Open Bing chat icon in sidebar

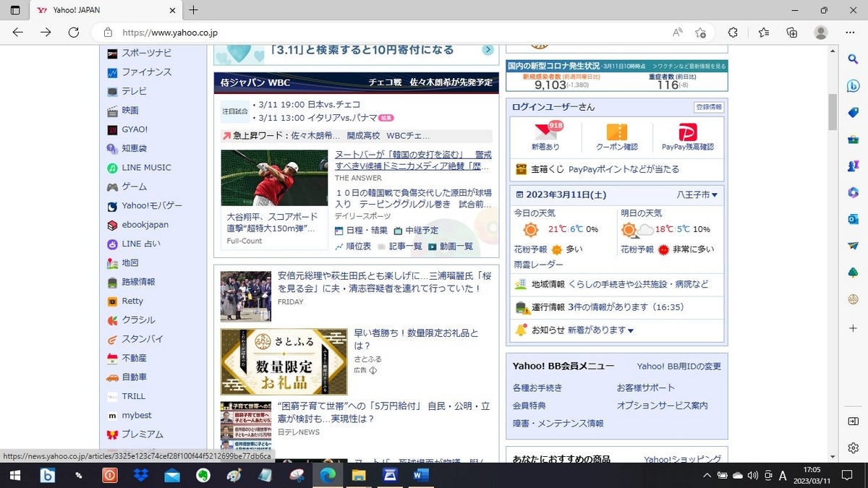pos(854,85)
